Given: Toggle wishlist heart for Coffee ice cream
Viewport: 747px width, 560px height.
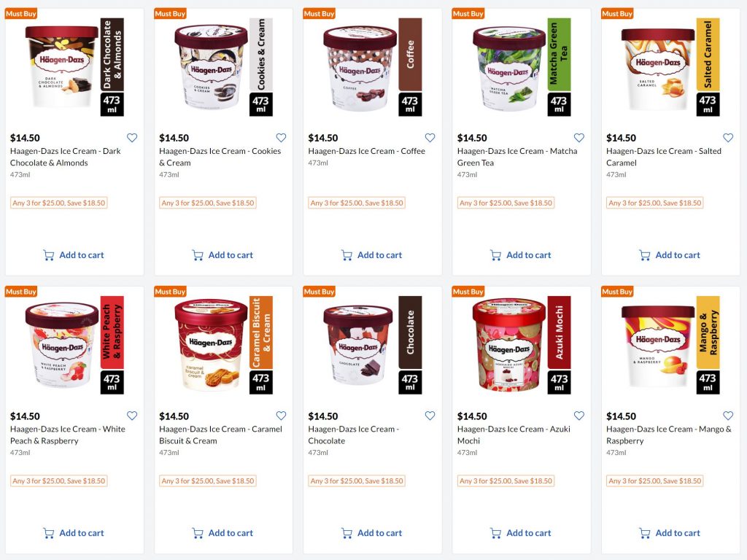Looking at the screenshot, I should [430, 138].
